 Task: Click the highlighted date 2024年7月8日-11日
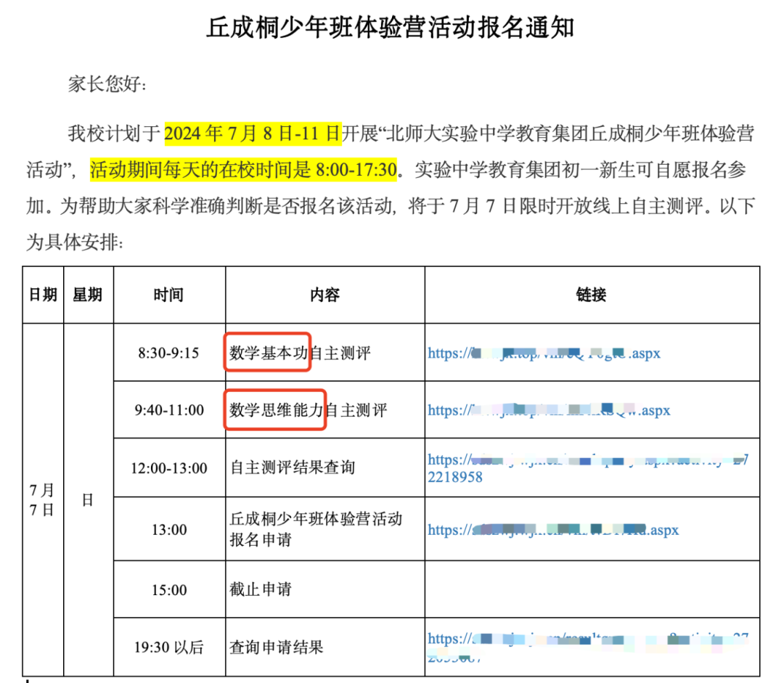[253, 134]
